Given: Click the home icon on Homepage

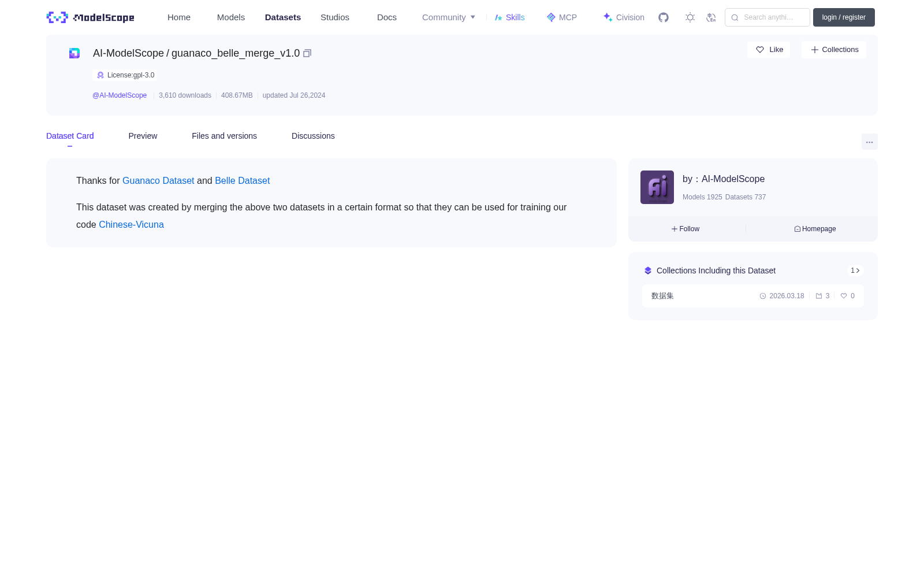Looking at the screenshot, I should 798,229.
